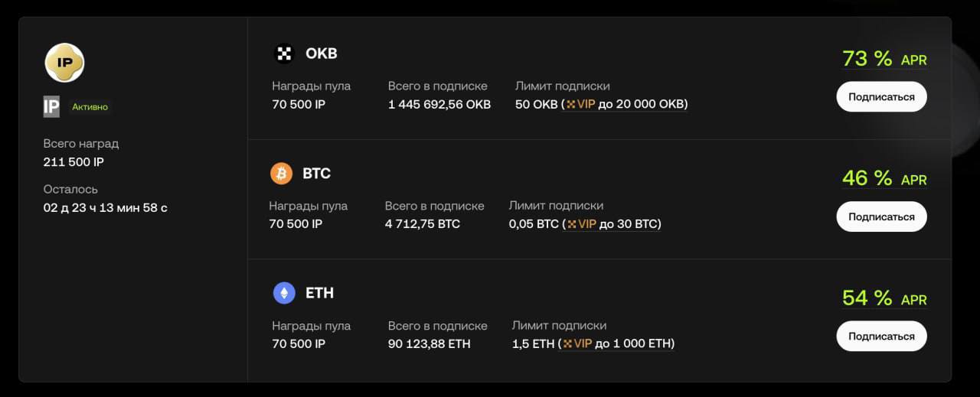Screen dimensions: 980x397
Task: Click the orange Bitcoin icon
Action: tap(281, 174)
